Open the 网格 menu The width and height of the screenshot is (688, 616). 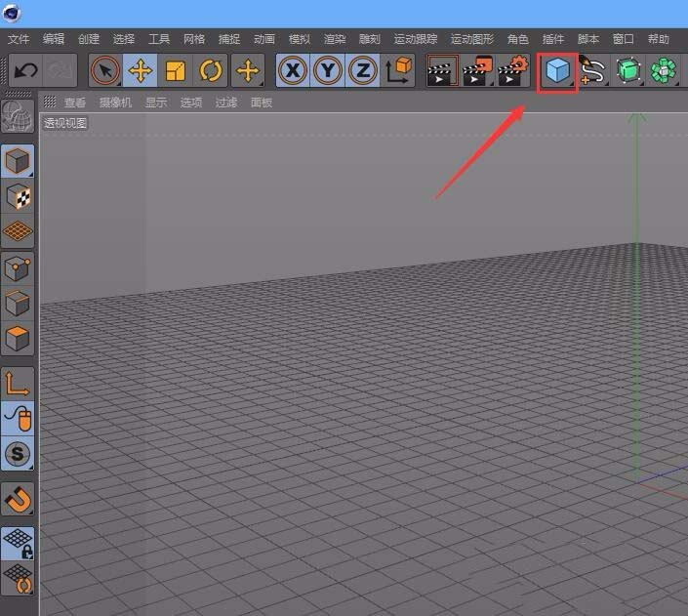click(194, 39)
